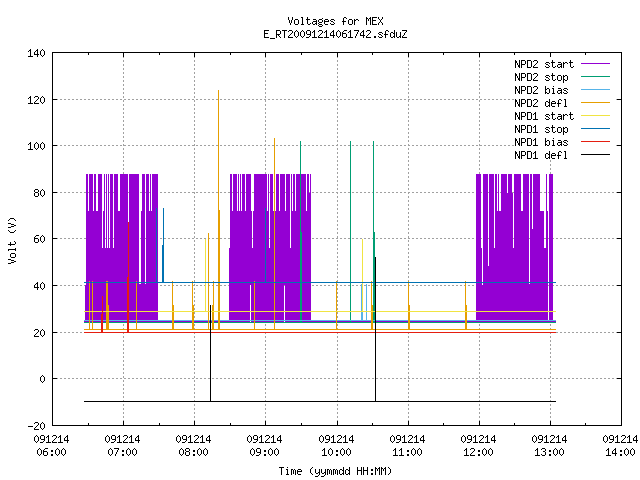This screenshot has height=480, width=640.
Task: Click the x-axis tick label 06:00
Action: (x=51, y=453)
